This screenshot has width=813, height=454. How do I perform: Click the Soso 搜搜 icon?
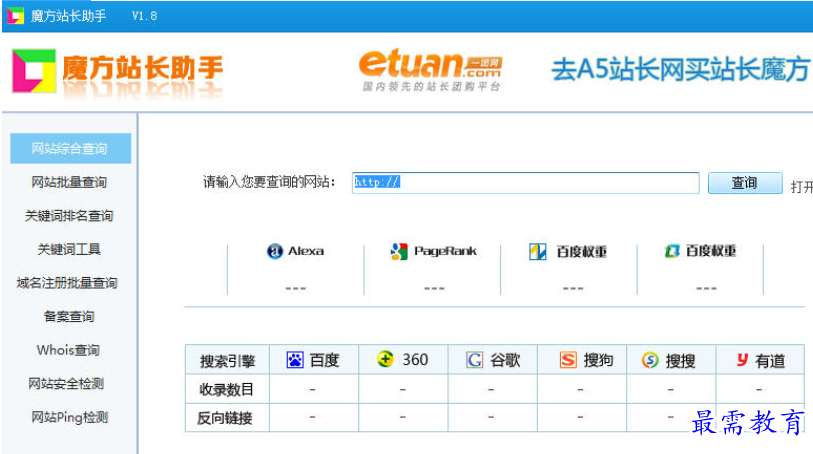point(650,360)
